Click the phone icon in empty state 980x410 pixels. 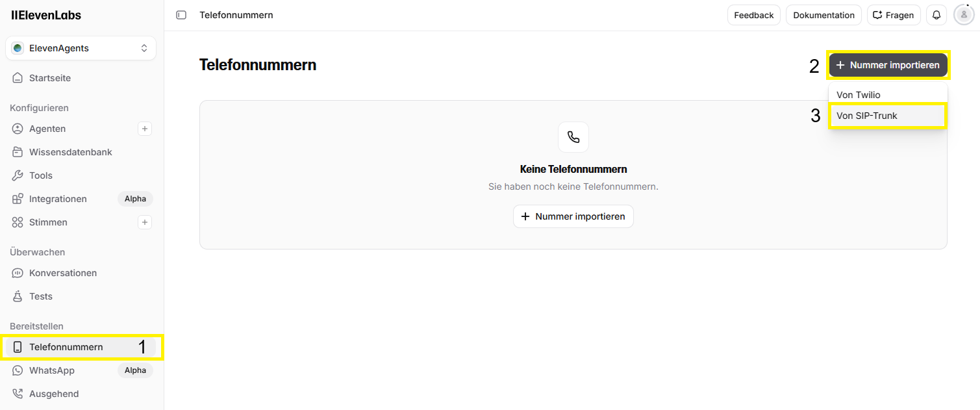(573, 137)
